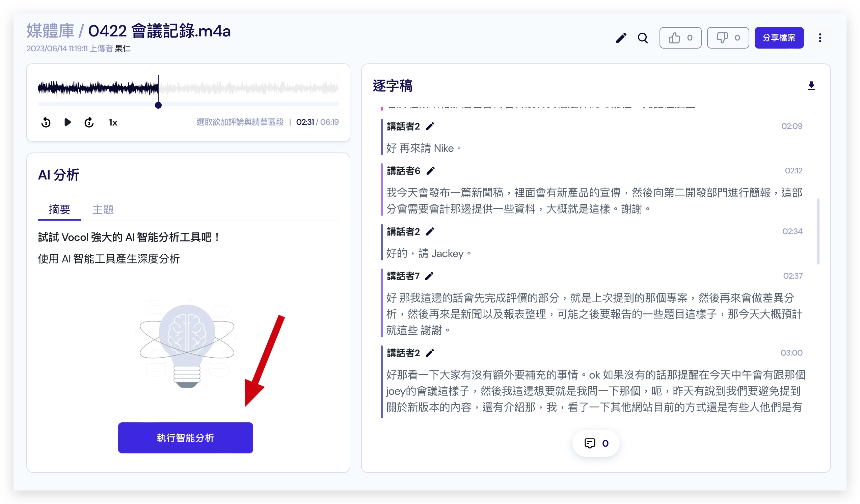Click the uploader name 果仁
Image resolution: width=860 pixels, height=504 pixels.
pyautogui.click(x=123, y=49)
